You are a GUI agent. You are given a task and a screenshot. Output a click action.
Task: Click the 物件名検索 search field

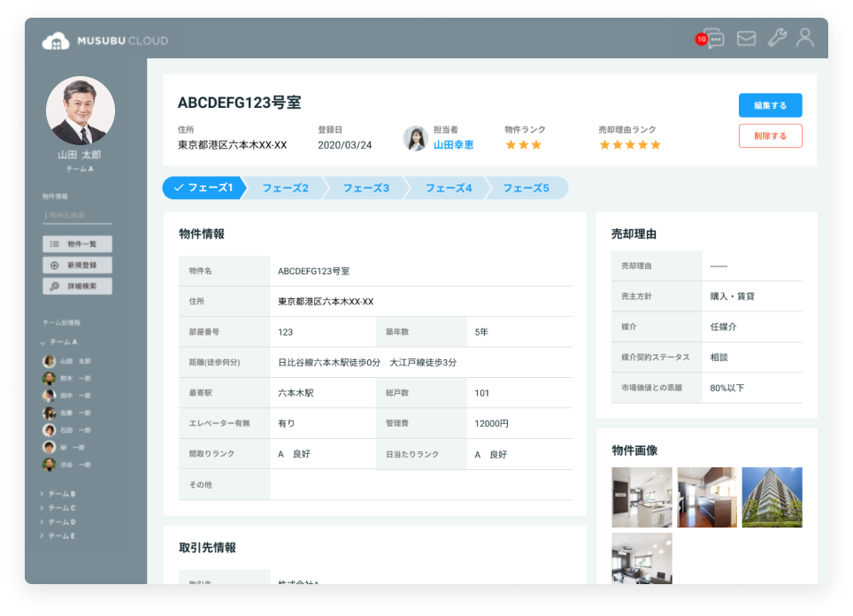(x=77, y=215)
